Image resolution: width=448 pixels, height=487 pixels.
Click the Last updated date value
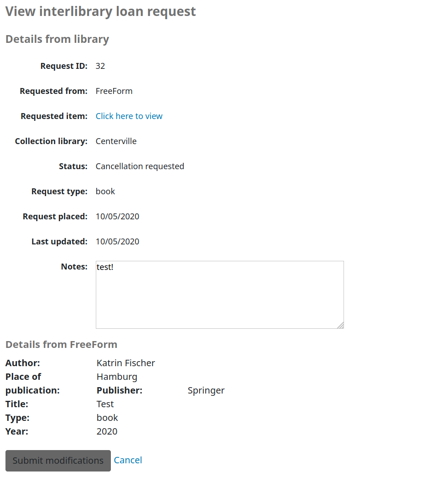[x=117, y=242]
